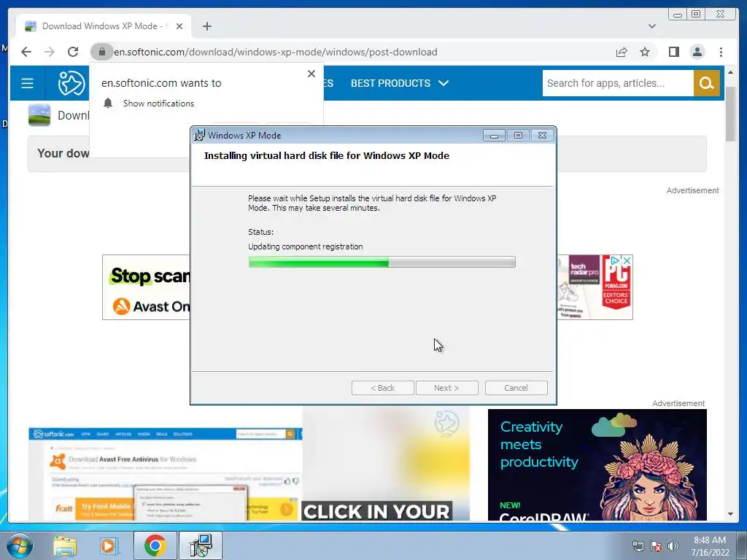Open Chrome three-dot menu
This screenshot has width=747, height=560.
coord(721,52)
